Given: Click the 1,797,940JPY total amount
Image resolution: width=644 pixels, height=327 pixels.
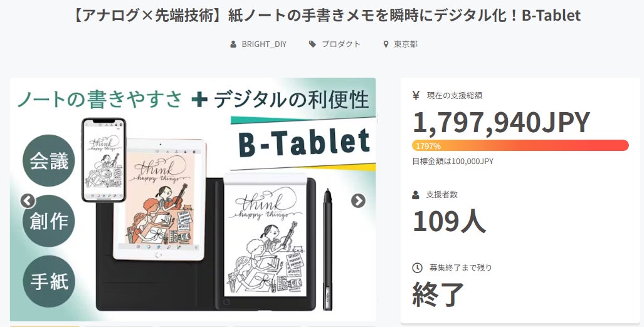Looking at the screenshot, I should coord(501,122).
